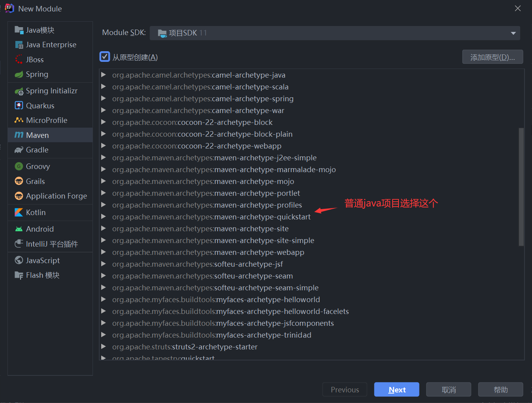Click the green Spring leaf icon
The height and width of the screenshot is (403, 532).
click(19, 74)
